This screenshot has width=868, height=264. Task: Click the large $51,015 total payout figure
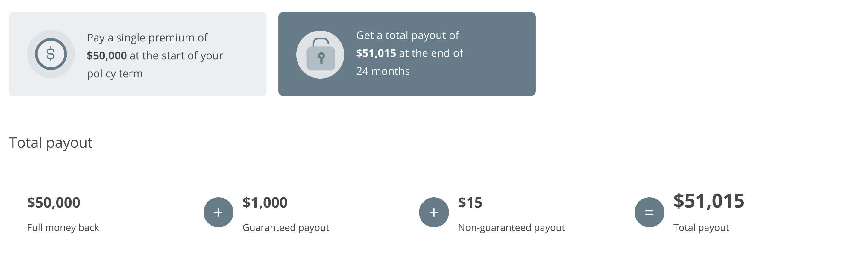tap(709, 201)
